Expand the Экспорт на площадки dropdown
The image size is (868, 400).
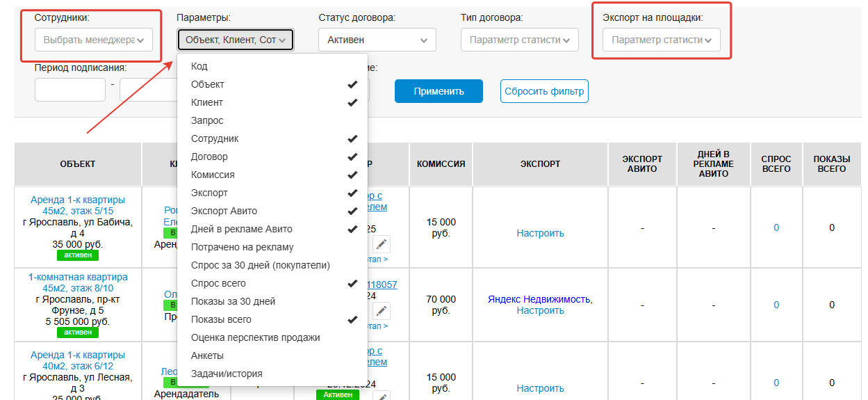coord(661,40)
